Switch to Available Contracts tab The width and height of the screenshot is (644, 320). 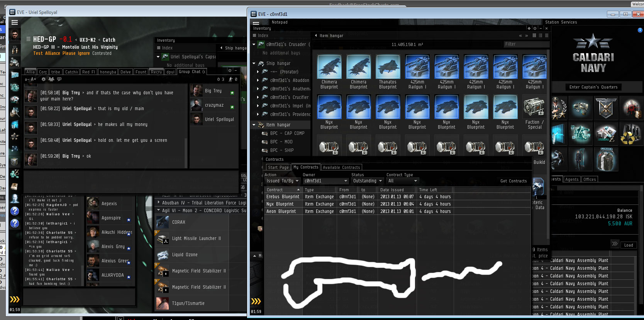341,167
